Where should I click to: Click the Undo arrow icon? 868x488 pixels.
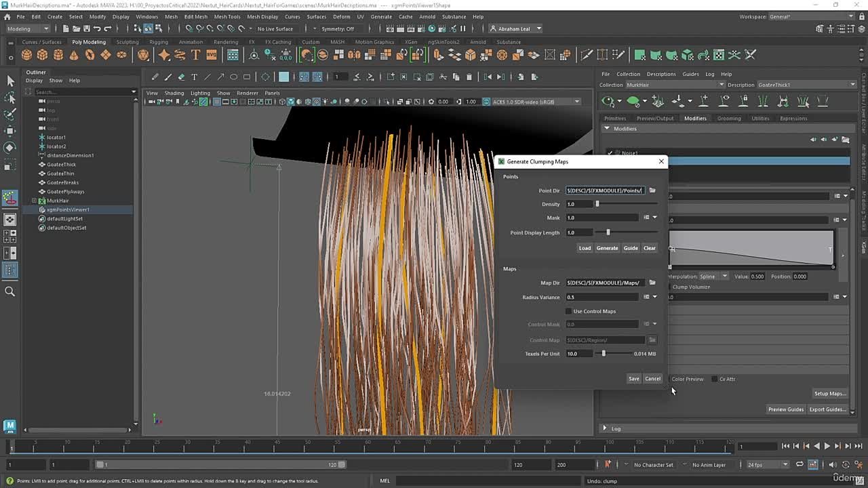97,28
